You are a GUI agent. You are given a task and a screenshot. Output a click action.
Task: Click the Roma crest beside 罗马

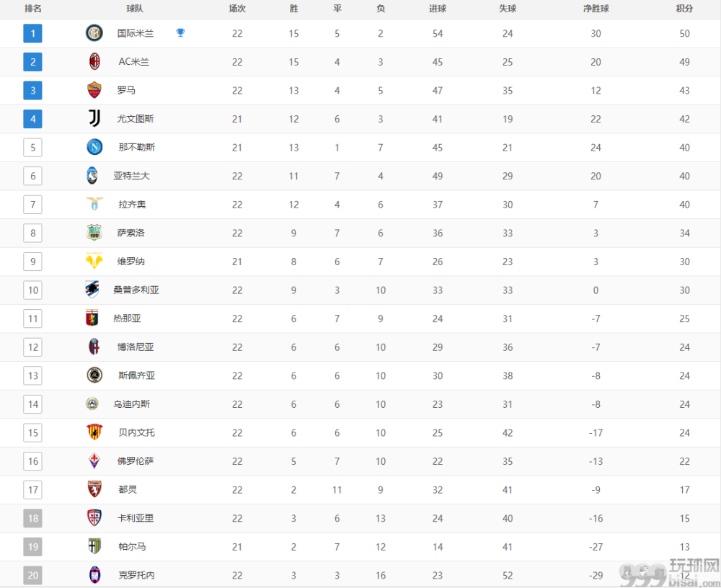coord(94,90)
